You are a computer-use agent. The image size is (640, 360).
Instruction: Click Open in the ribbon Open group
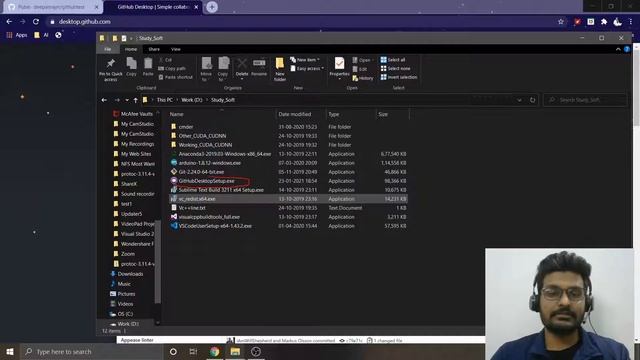362,60
